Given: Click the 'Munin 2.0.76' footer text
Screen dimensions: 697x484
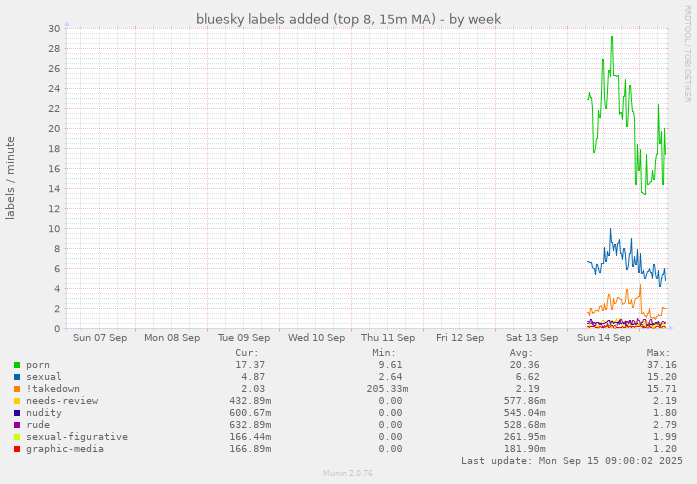Looking at the screenshot, I should click(348, 473).
